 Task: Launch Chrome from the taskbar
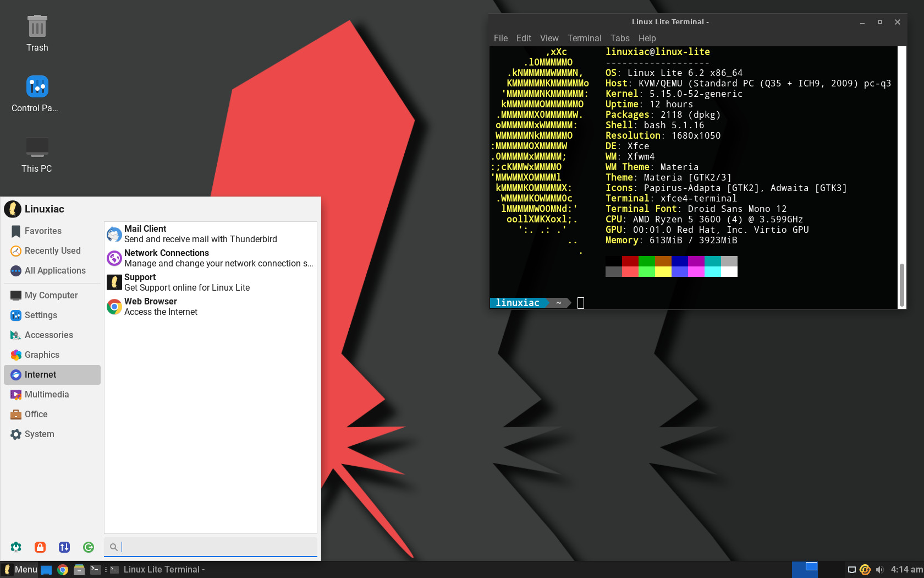[x=63, y=570]
